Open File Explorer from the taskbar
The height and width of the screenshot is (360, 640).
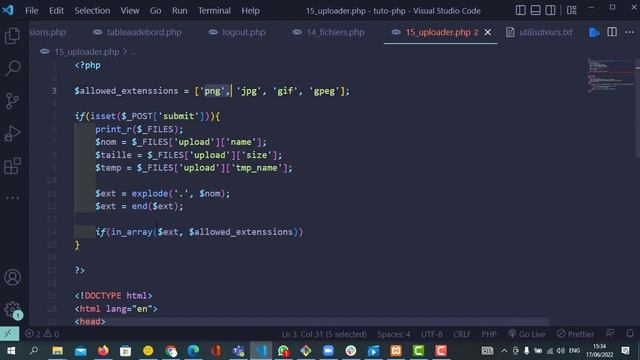[x=58, y=351]
